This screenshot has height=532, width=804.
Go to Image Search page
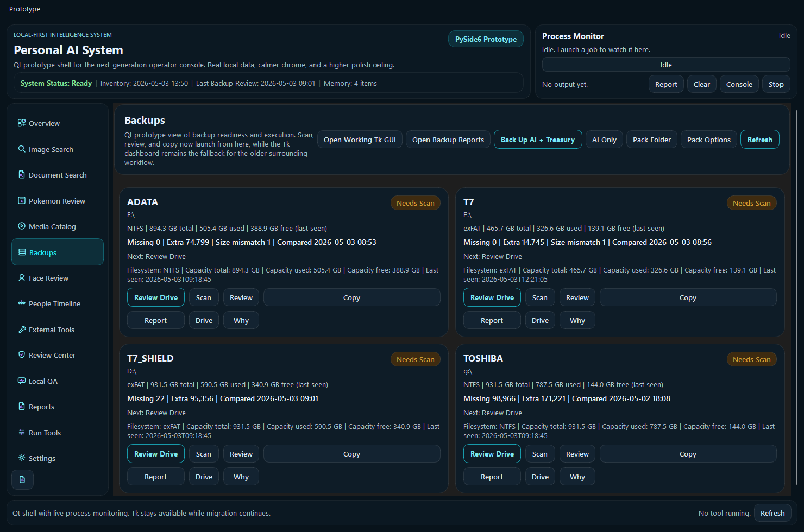[58, 149]
